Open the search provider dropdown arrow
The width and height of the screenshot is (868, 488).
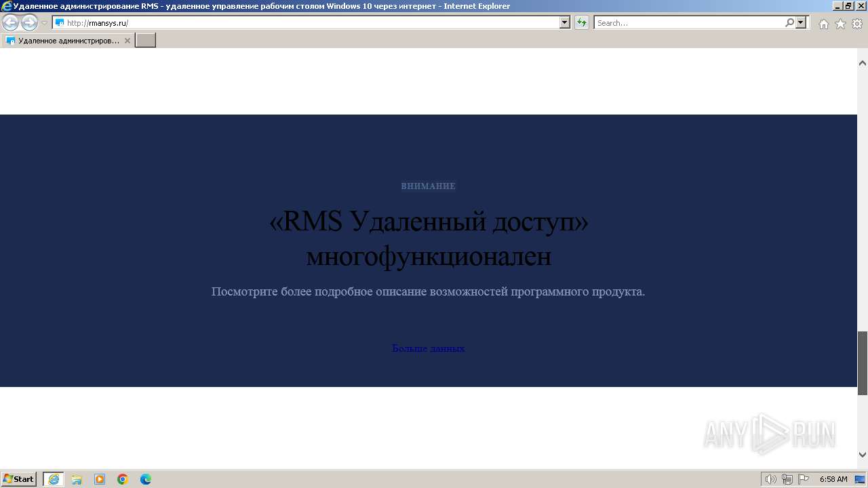[802, 23]
